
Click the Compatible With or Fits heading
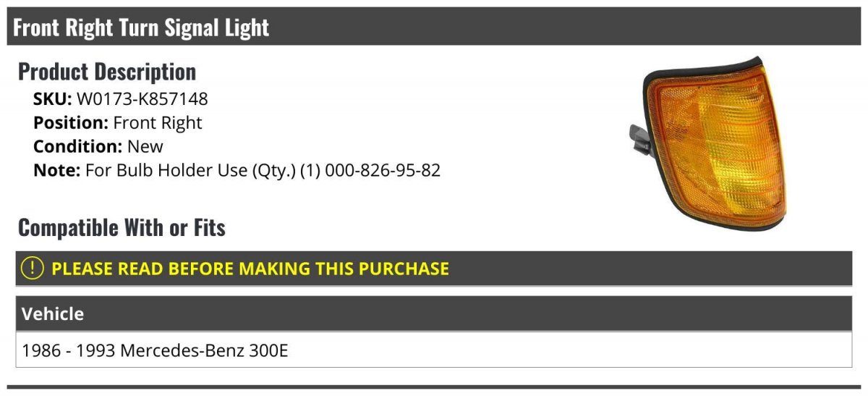click(x=122, y=228)
